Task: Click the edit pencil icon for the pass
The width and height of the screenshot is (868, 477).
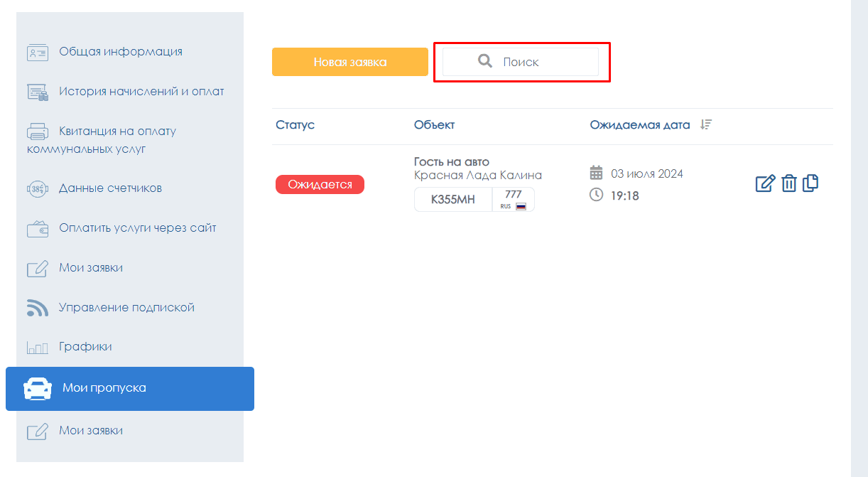Action: [765, 183]
